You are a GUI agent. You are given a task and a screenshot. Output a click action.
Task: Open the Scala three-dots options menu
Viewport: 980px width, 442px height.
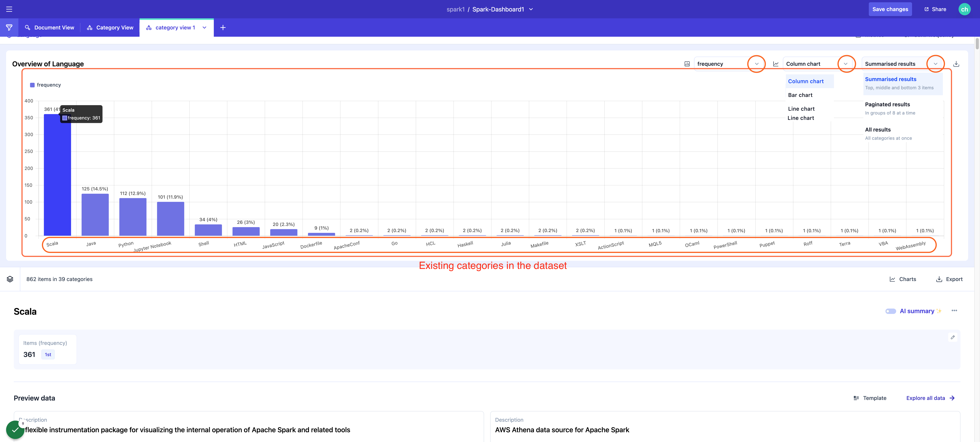point(954,311)
